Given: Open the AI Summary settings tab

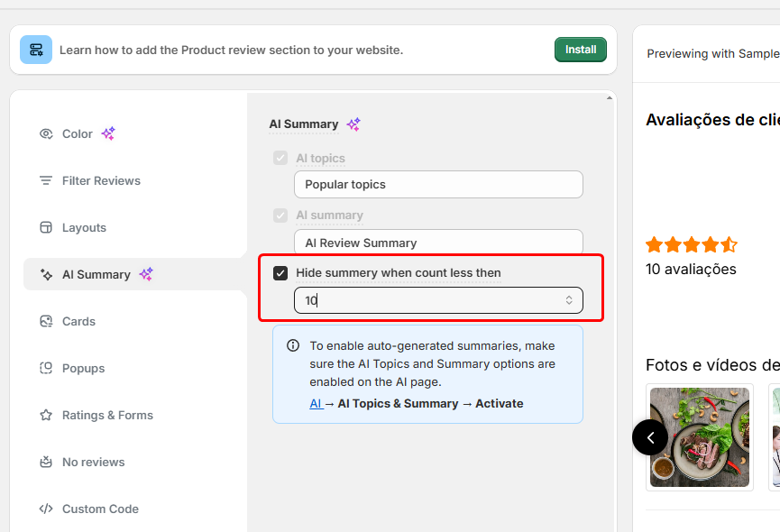Looking at the screenshot, I should 96,275.
